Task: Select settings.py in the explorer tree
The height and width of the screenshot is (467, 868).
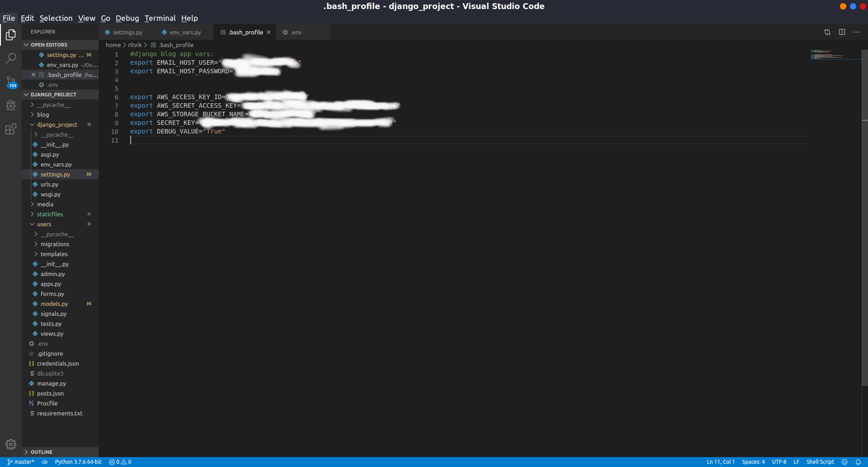Action: pyautogui.click(x=55, y=174)
